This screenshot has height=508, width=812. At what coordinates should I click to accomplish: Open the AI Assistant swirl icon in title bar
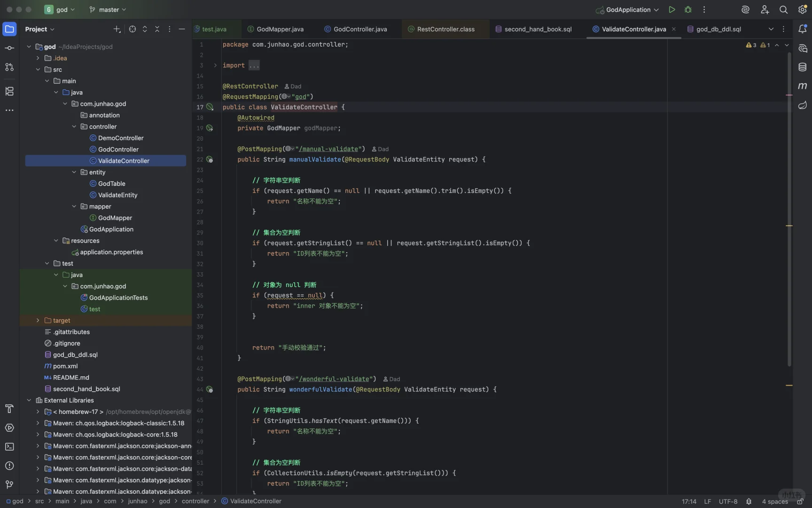point(745,9)
